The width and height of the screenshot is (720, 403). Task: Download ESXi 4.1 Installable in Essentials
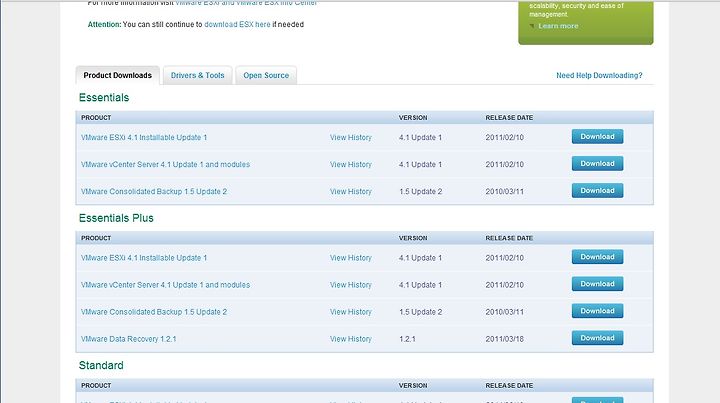point(597,136)
